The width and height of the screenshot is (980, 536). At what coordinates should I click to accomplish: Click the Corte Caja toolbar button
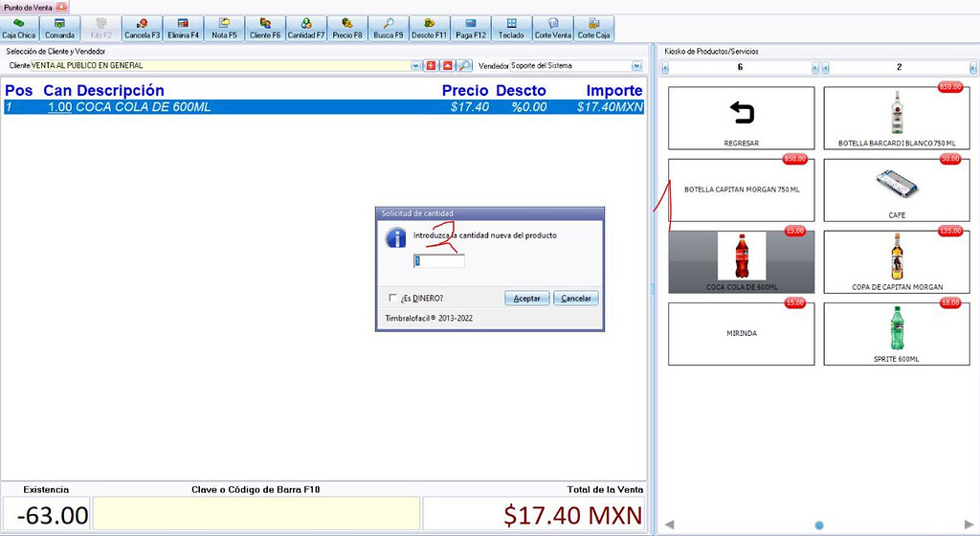[x=593, y=29]
